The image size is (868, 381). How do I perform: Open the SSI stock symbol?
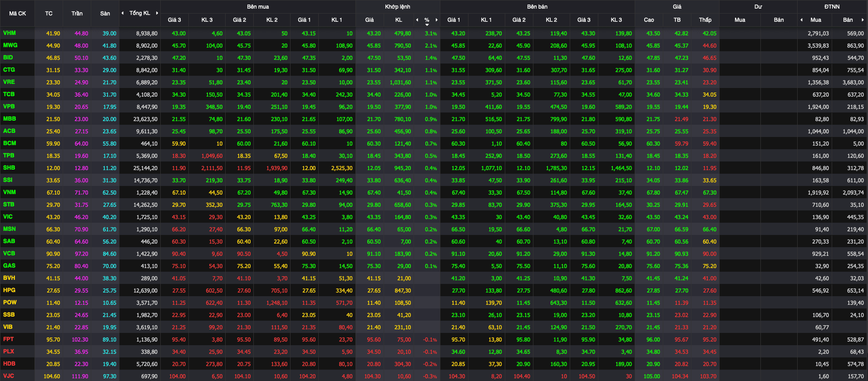[x=8, y=180]
